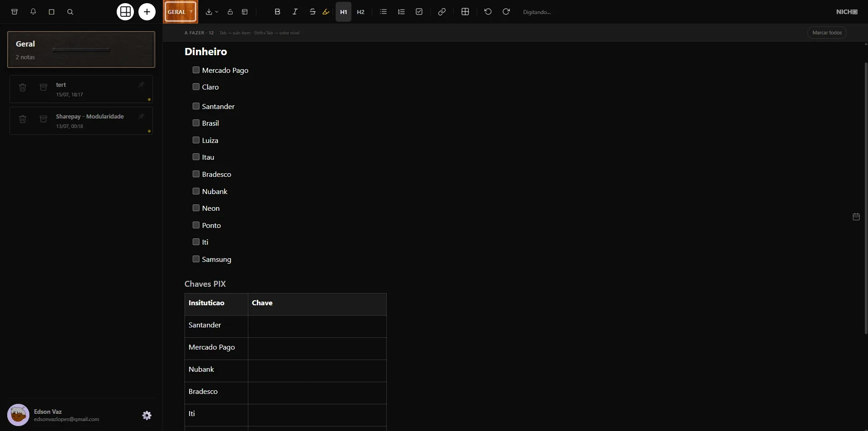Toggle Heading 1 style
868x431 pixels.
click(x=343, y=12)
